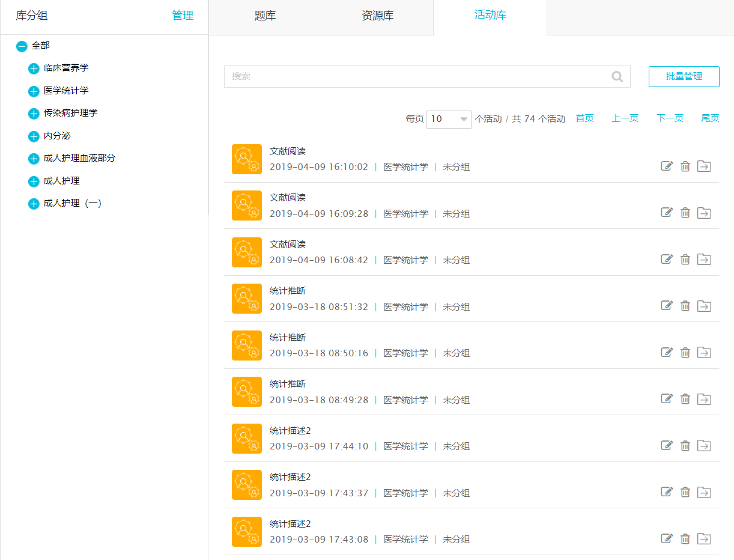This screenshot has height=560, width=734.
Task: Move the 统计推断 activity from 08:49:28 to a group
Action: click(x=704, y=399)
